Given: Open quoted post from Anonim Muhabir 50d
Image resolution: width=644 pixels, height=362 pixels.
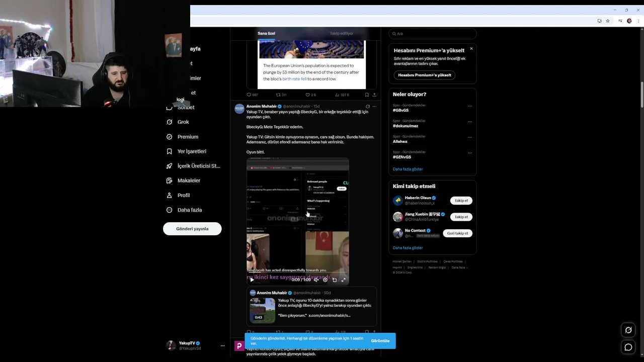Looking at the screenshot, I should (311, 306).
